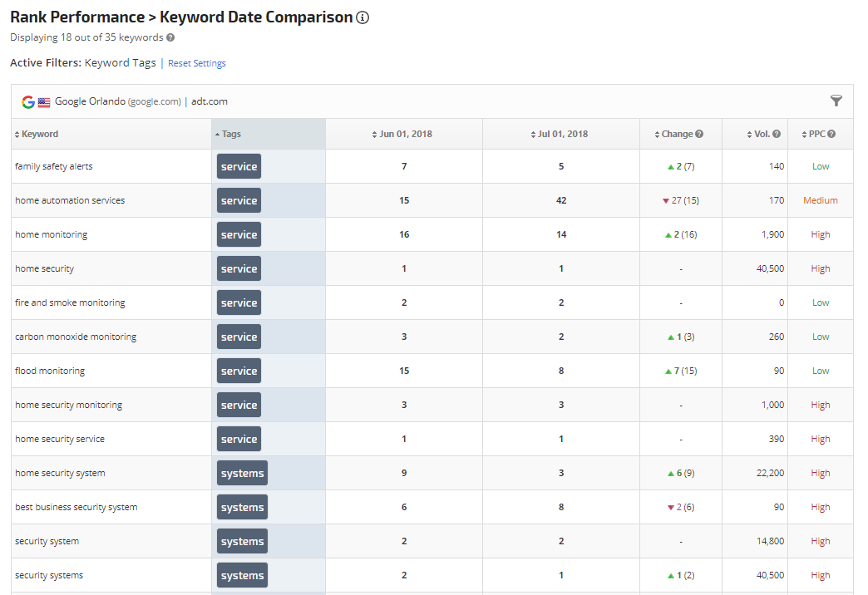
Task: Click the Medium PPC value
Action: (820, 200)
